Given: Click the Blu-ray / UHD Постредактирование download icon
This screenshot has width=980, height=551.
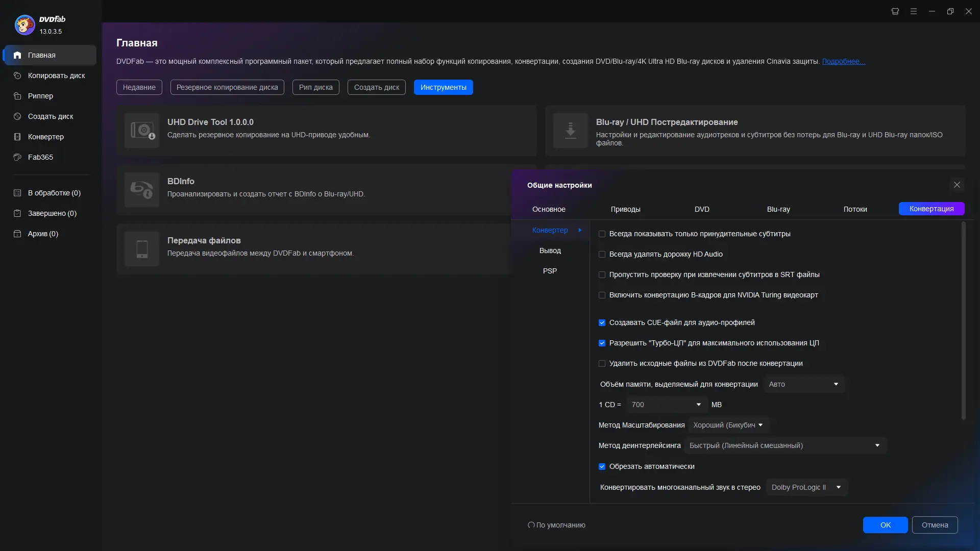Looking at the screenshot, I should tap(571, 131).
